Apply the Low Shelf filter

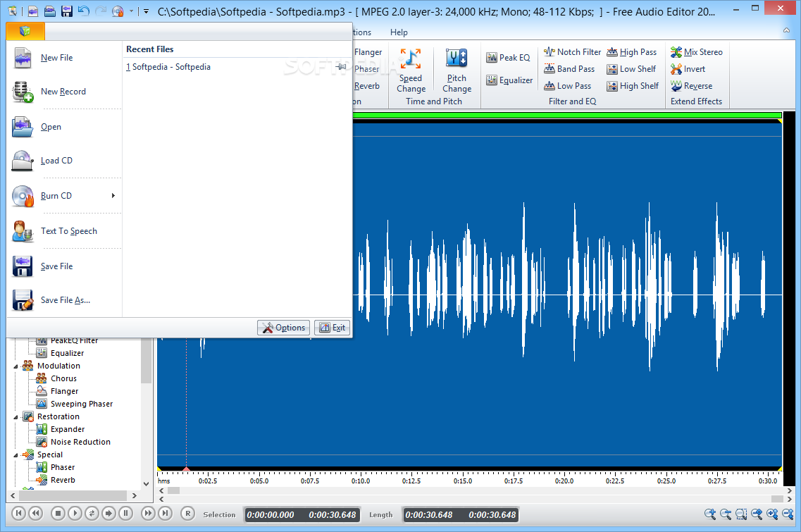coord(631,69)
